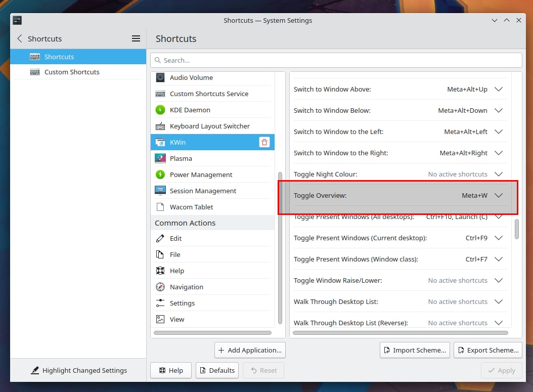The image size is (533, 392).
Task: Click the Ctrl+F7 shortcut value
Action: pos(476,259)
